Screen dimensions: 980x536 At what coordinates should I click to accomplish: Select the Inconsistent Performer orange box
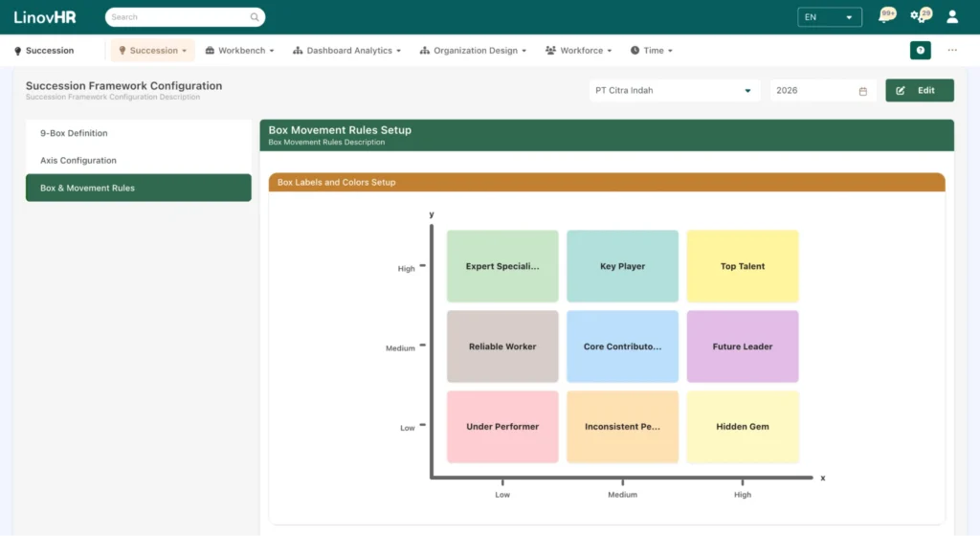pyautogui.click(x=622, y=427)
